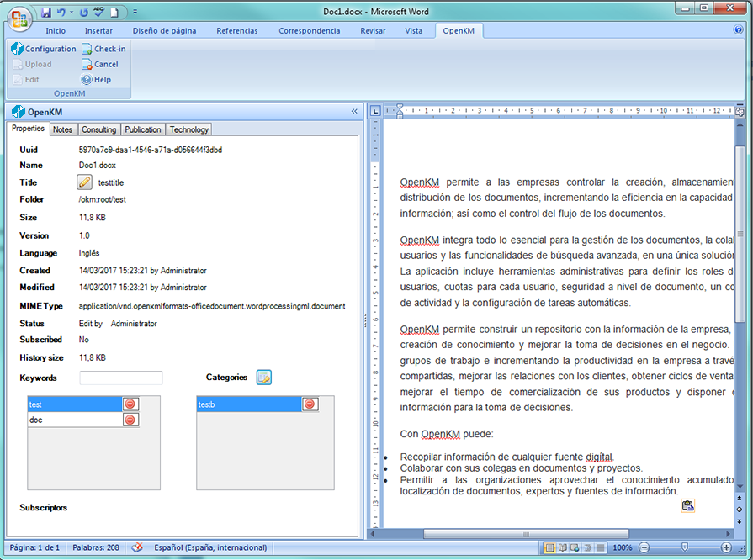Image resolution: width=753 pixels, height=560 pixels.
Task: Open Correspondencia ribbon tab
Action: [x=310, y=31]
